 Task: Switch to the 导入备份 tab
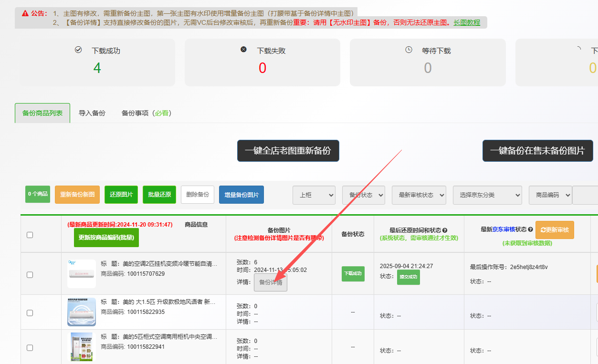92,113
